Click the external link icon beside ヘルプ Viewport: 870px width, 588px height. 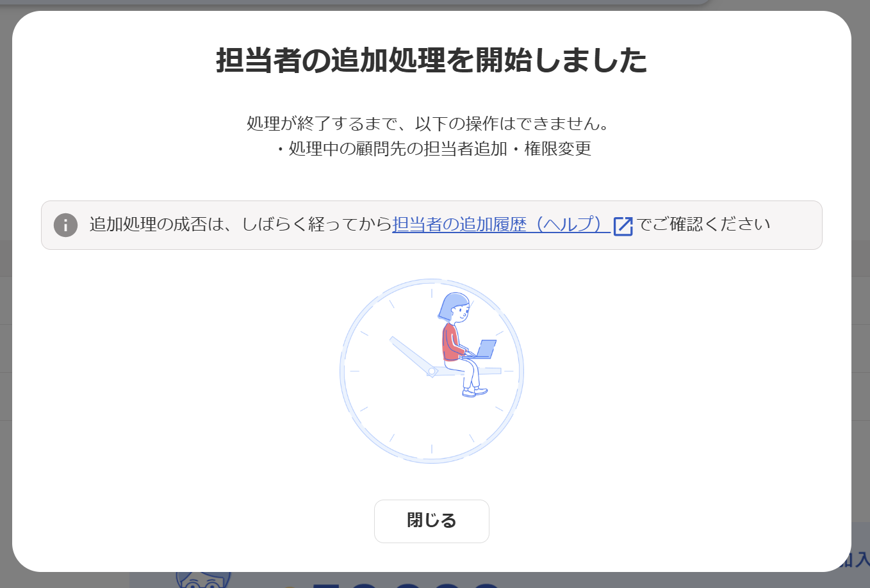(623, 226)
